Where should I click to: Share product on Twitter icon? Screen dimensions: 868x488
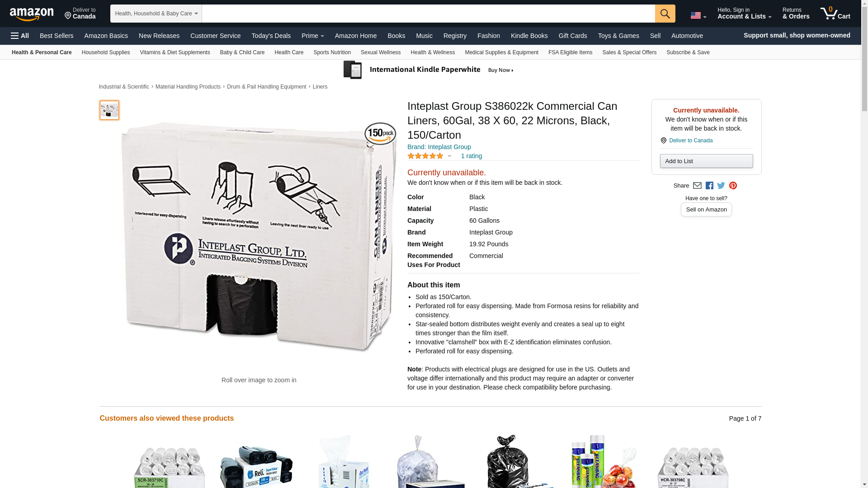point(721,185)
